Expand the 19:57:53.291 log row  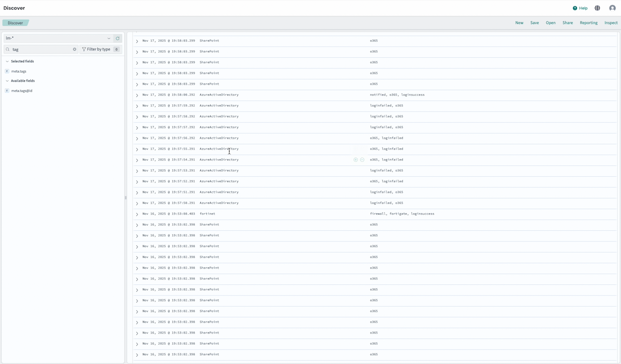pos(137,171)
